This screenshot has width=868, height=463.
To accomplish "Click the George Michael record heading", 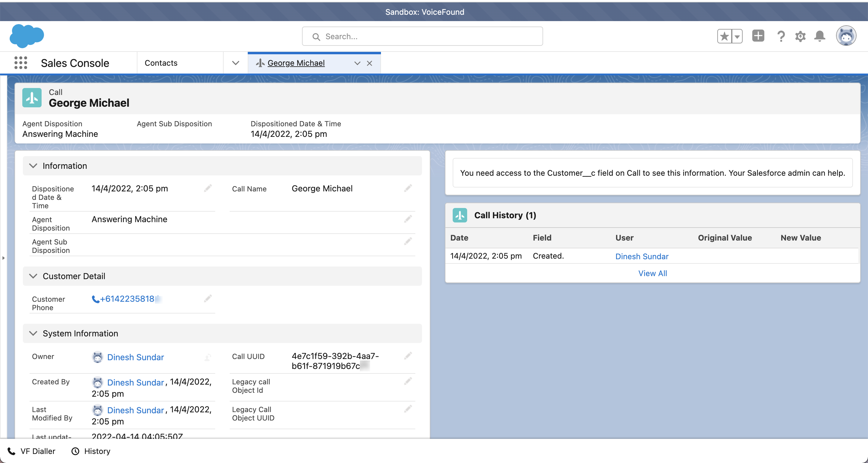I will pyautogui.click(x=89, y=103).
